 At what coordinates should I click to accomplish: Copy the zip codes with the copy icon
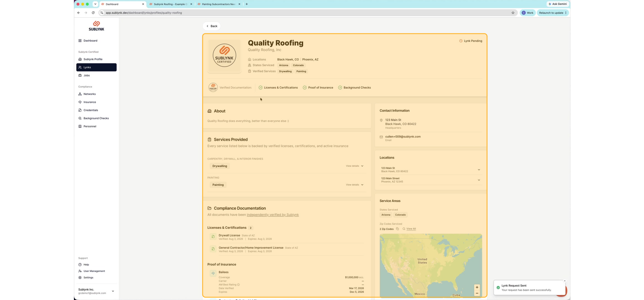coord(397,229)
